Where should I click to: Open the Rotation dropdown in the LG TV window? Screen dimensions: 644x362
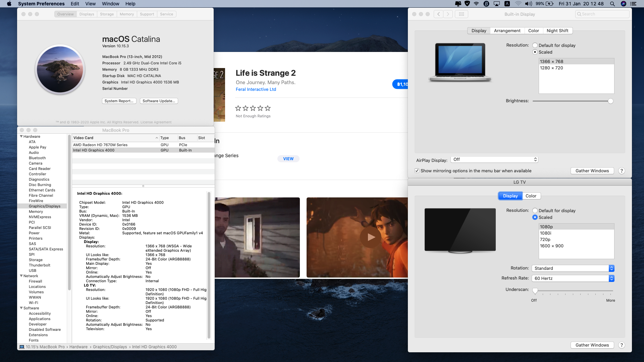point(573,268)
